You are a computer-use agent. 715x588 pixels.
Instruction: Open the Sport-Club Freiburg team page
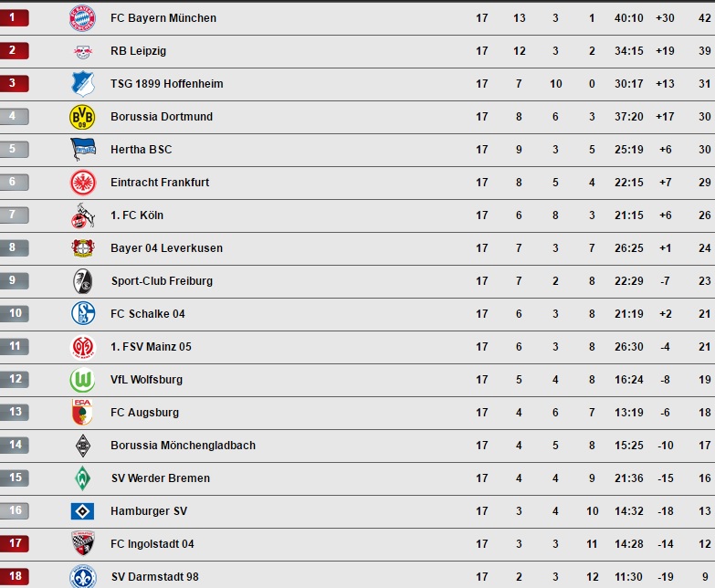pyautogui.click(x=162, y=281)
